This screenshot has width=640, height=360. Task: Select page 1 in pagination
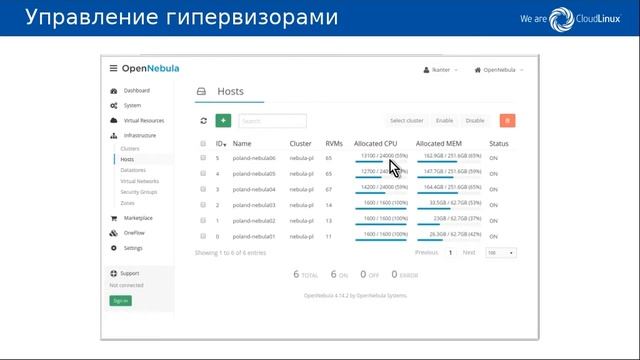coord(450,253)
